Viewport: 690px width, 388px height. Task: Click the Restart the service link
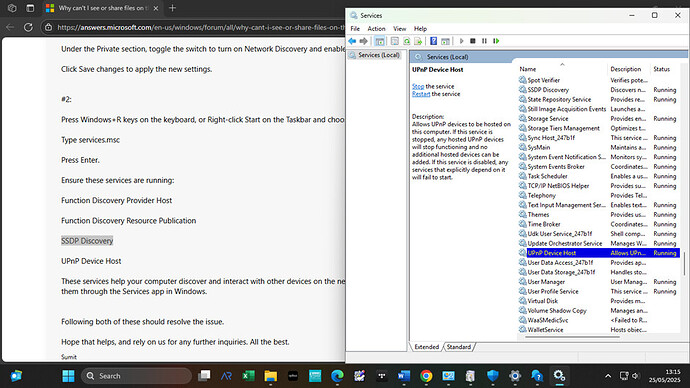click(421, 94)
